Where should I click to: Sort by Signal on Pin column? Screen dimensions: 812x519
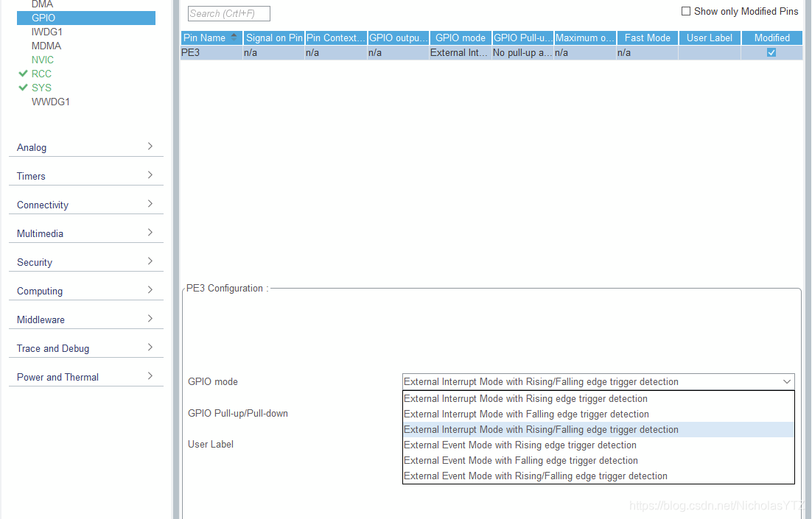pos(274,38)
